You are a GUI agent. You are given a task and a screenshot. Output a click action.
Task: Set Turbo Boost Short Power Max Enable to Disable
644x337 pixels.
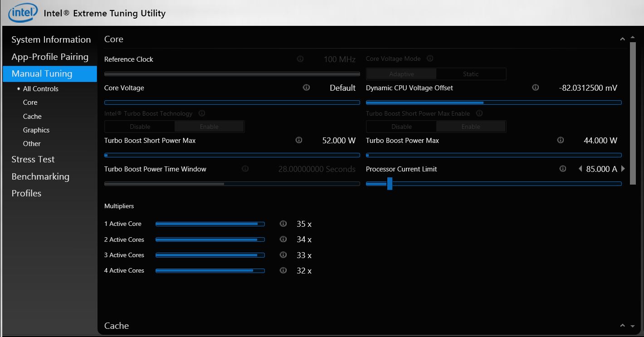click(x=401, y=127)
